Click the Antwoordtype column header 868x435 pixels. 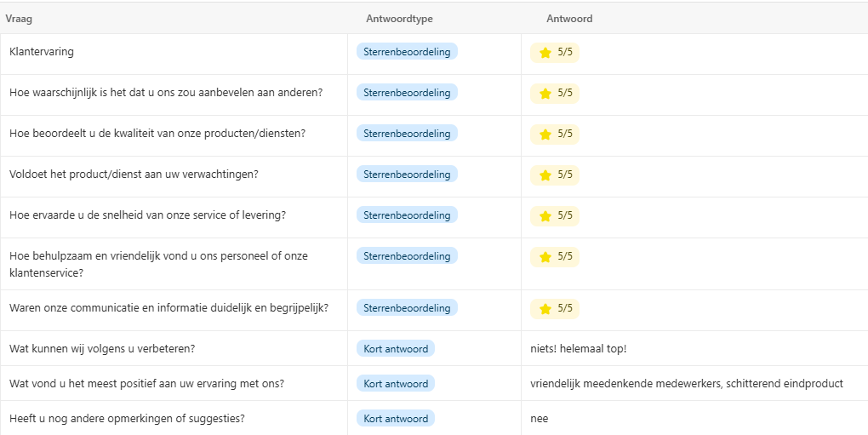[399, 19]
